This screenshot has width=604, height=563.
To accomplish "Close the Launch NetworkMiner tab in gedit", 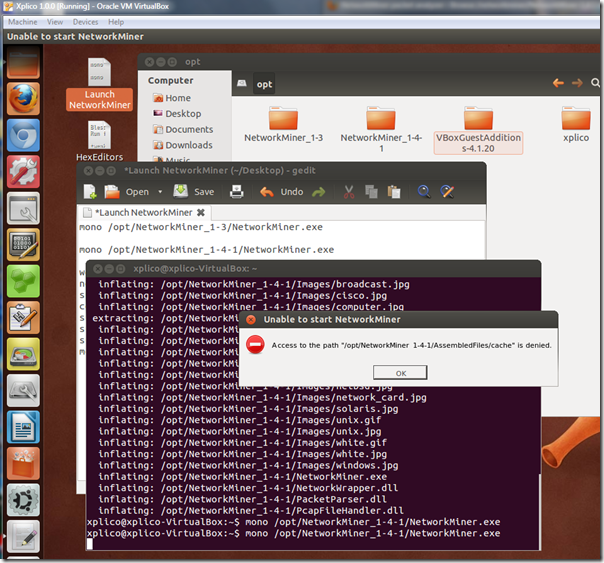I will click(x=201, y=212).
